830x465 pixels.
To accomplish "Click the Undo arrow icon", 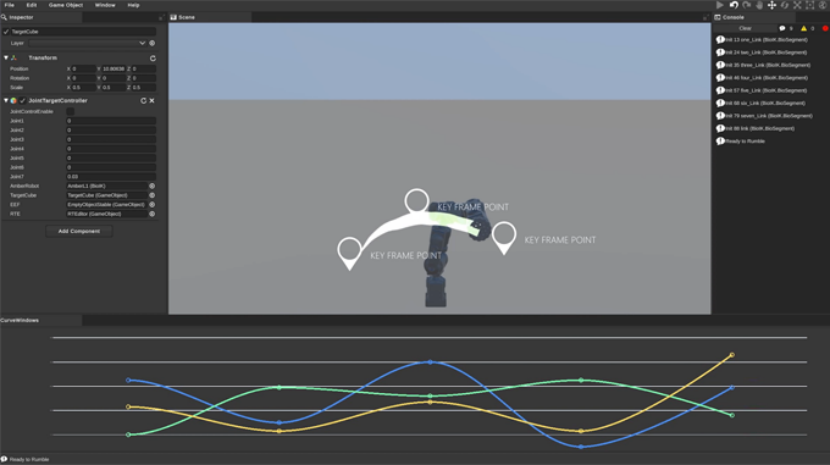I will coord(733,5).
